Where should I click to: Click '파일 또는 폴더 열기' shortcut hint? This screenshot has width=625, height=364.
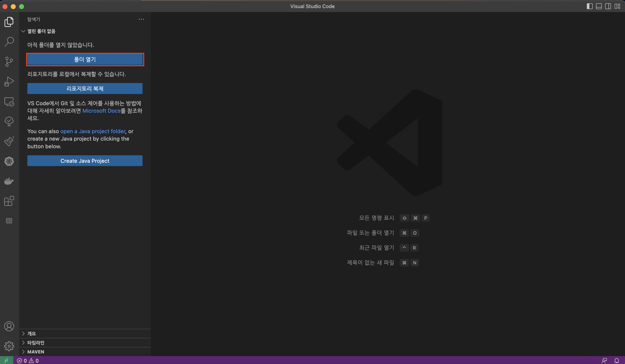(x=370, y=233)
